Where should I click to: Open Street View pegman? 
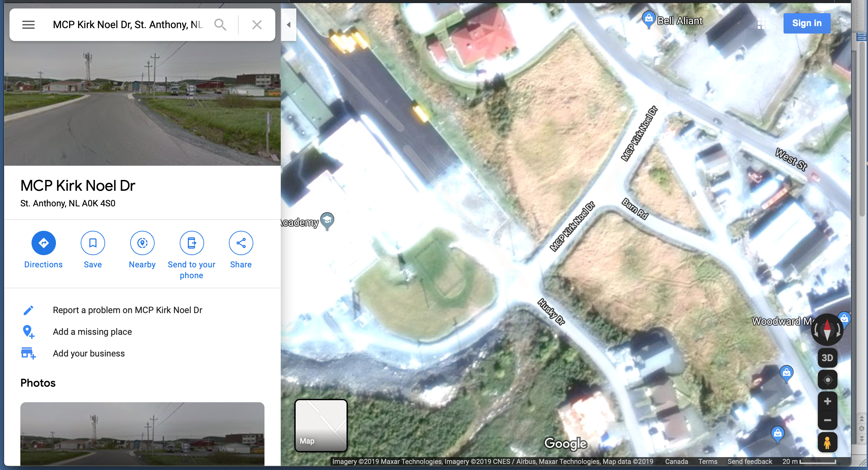click(x=827, y=442)
